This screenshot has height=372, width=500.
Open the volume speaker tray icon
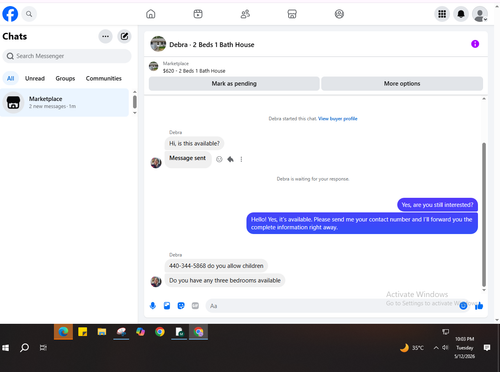click(x=445, y=348)
